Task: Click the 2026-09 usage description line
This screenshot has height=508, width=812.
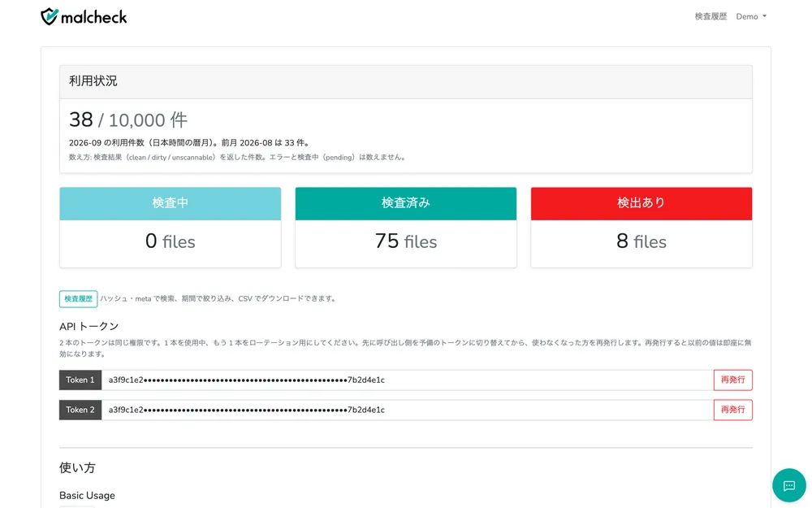Action: coord(189,143)
